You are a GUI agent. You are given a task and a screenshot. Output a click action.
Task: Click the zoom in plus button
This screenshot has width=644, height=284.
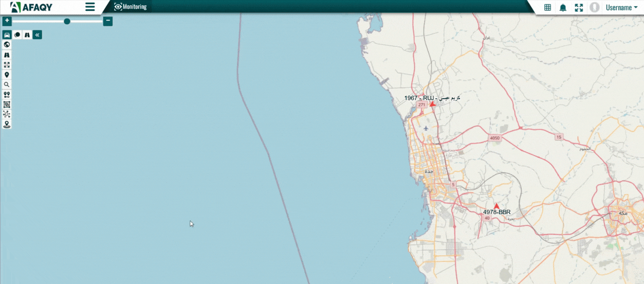pos(7,21)
